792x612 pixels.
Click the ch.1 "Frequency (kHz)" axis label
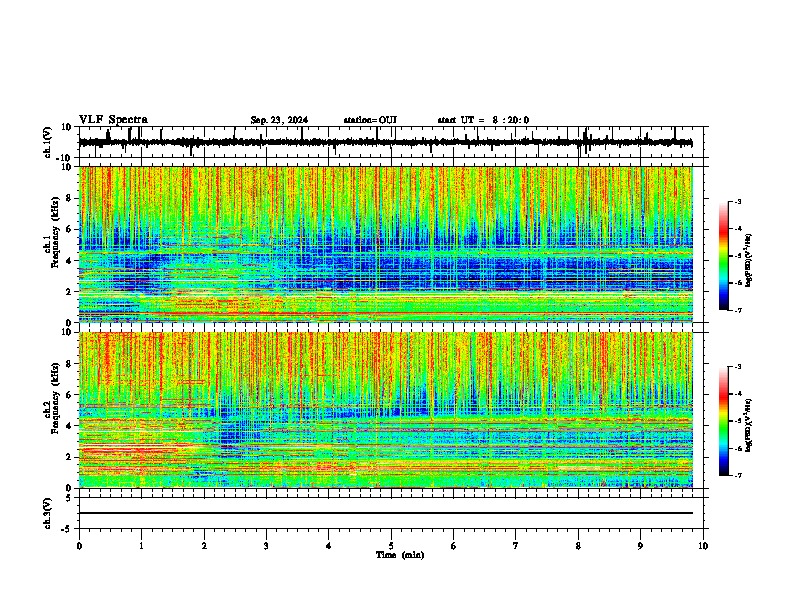tap(55, 232)
